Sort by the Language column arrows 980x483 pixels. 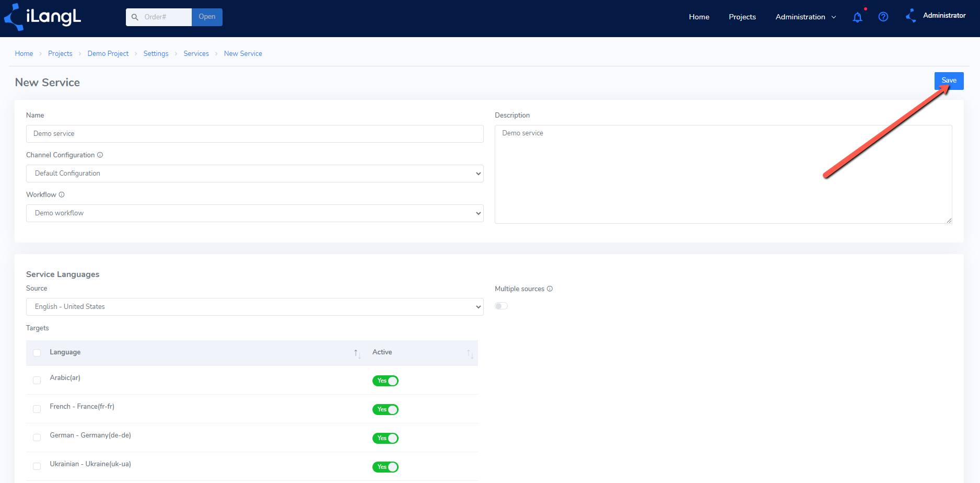(357, 354)
